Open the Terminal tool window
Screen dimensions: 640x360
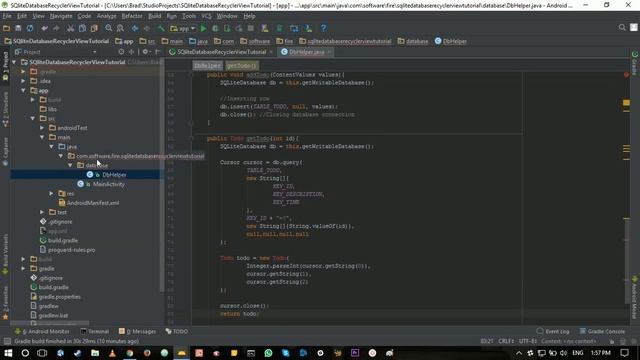tap(94, 331)
